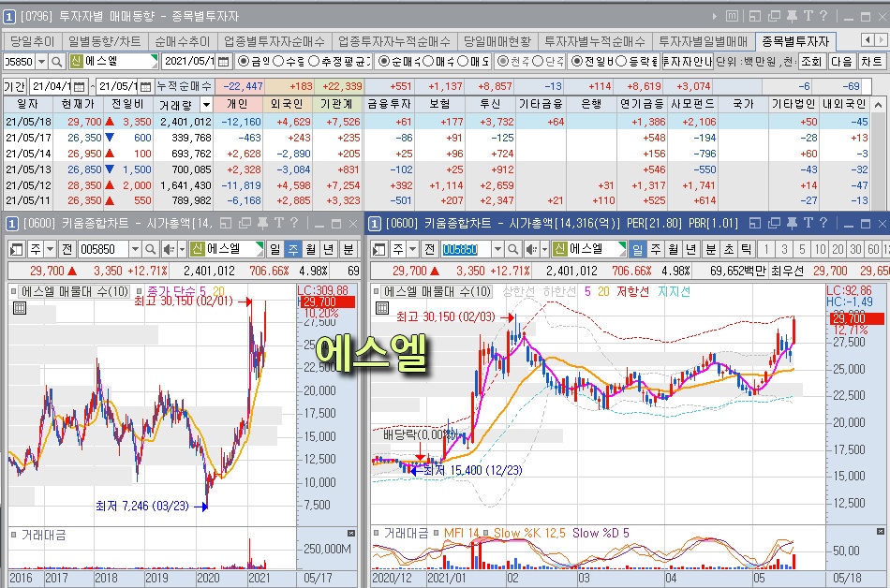Switch to the 당일추이 tab
The image size is (890, 588).
33,41
